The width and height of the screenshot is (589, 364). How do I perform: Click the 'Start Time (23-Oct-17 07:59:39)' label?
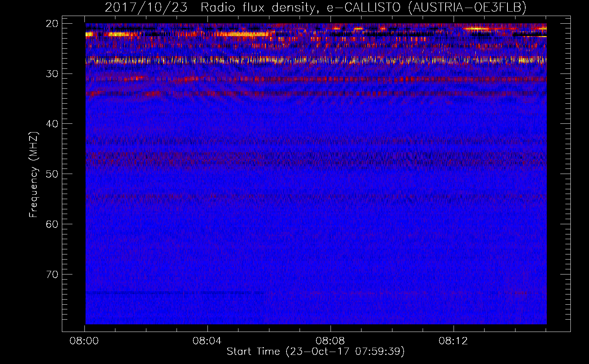(x=316, y=352)
